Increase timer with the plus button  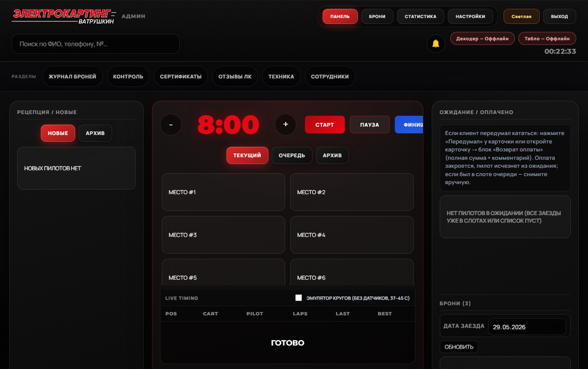coord(286,125)
